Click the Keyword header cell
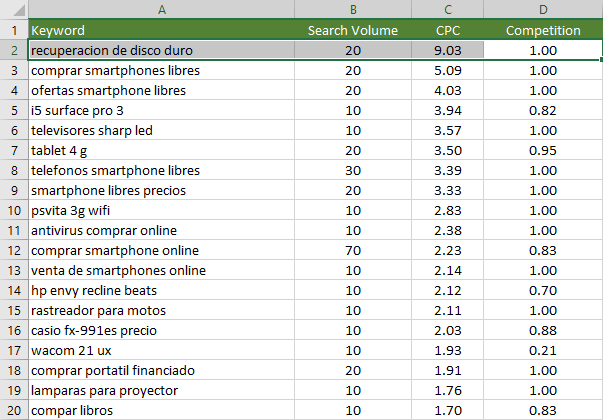This screenshot has height=420, width=603. 162,30
